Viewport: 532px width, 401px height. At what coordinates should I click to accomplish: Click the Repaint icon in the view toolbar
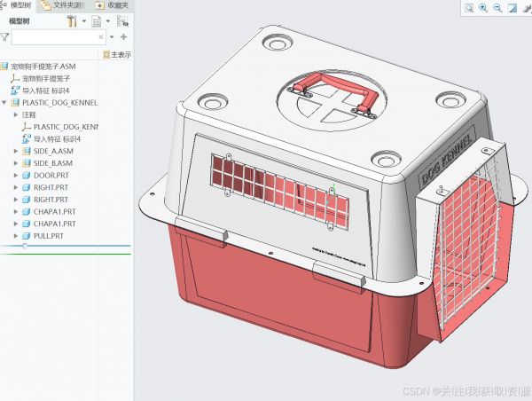coord(512,8)
